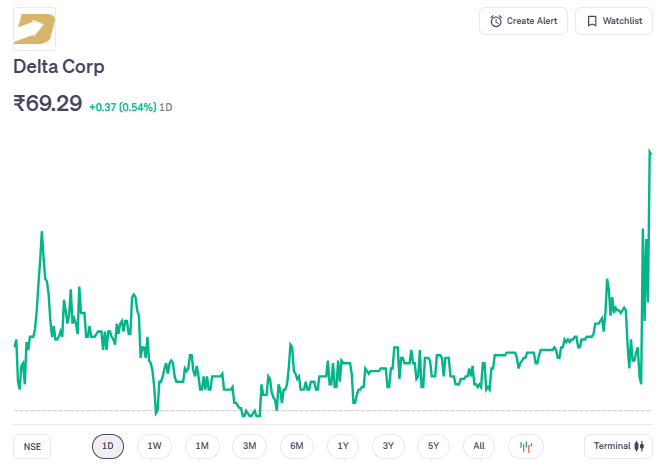Click the Delta Corp stock name heading
668x474 pixels.
[59, 67]
